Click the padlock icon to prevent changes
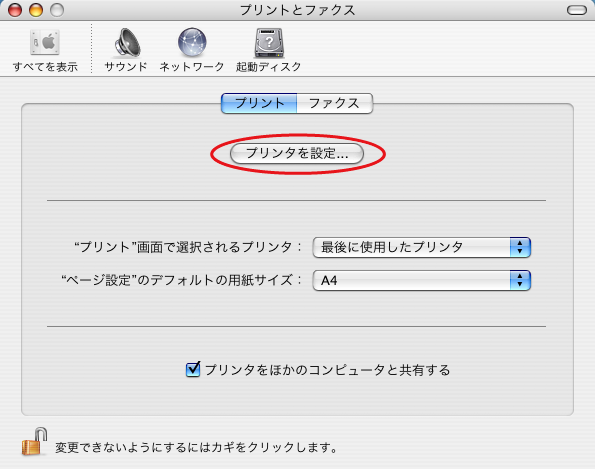The image size is (595, 469). pos(35,442)
